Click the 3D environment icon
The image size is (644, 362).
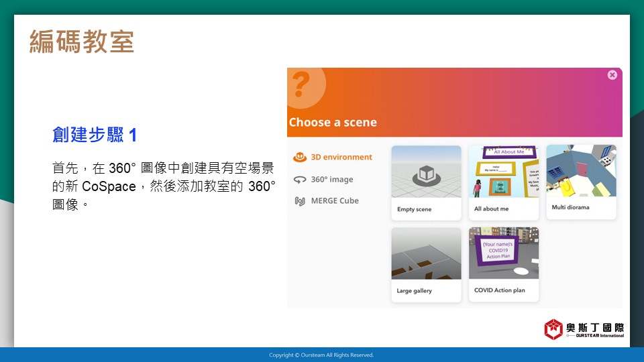click(x=300, y=158)
